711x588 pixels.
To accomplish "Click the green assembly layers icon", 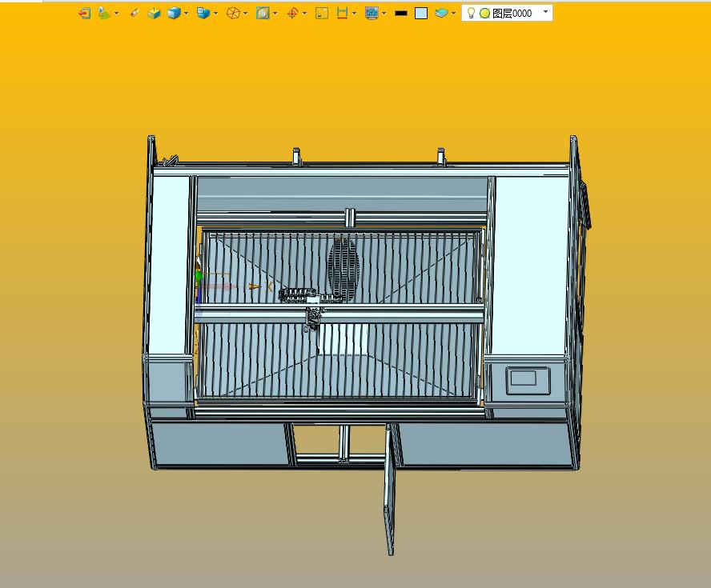I will (x=104, y=14).
